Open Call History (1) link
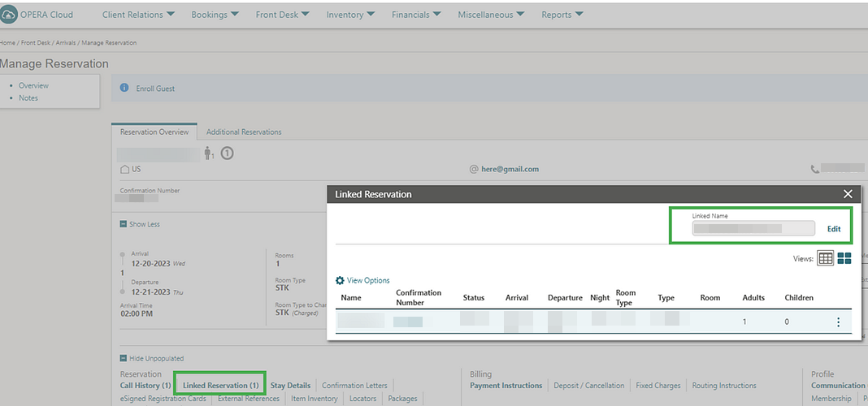Image resolution: width=868 pixels, height=406 pixels. point(145,386)
